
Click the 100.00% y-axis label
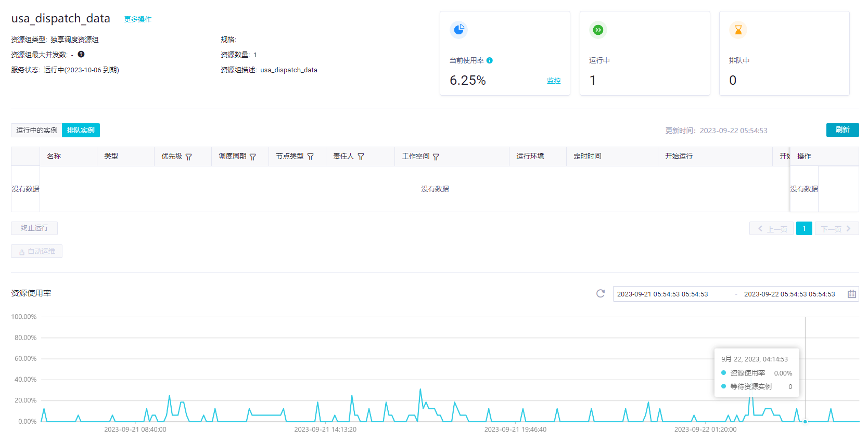point(24,317)
